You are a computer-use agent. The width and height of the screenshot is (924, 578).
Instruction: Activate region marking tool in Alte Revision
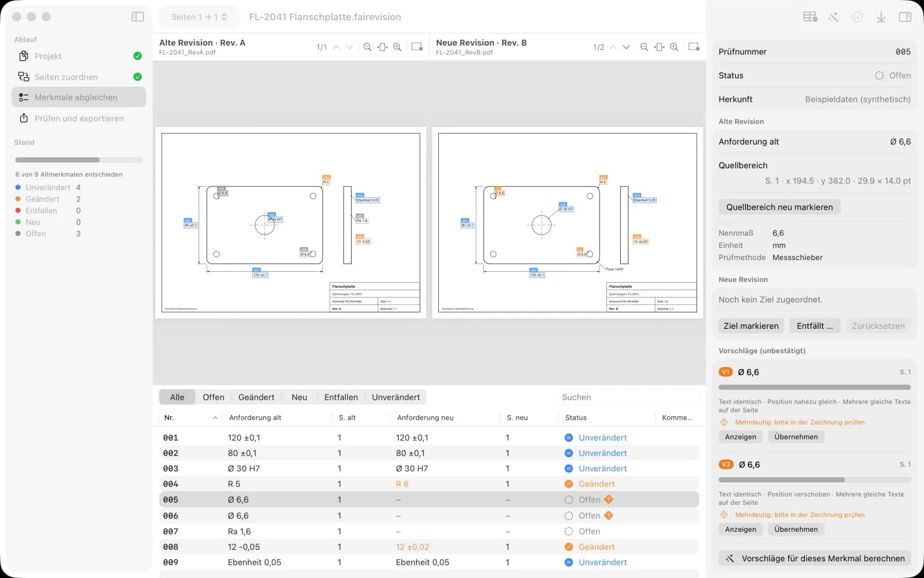417,47
